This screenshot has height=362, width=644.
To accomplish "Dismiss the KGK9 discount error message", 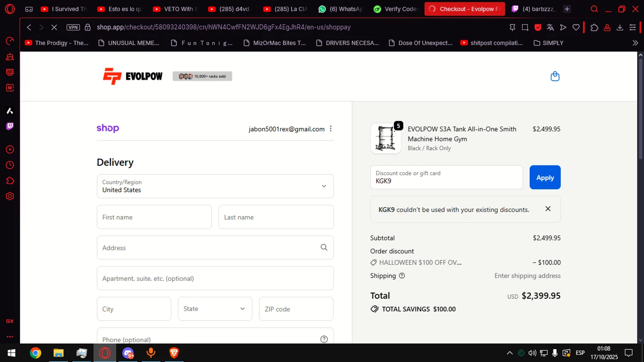I will (548, 209).
